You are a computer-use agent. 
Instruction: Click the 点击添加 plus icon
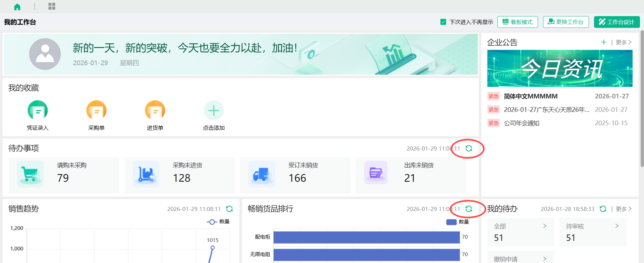coord(214,111)
